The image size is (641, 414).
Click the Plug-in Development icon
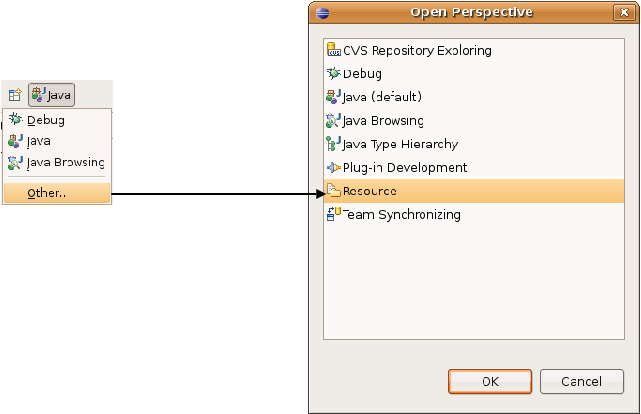tap(334, 167)
